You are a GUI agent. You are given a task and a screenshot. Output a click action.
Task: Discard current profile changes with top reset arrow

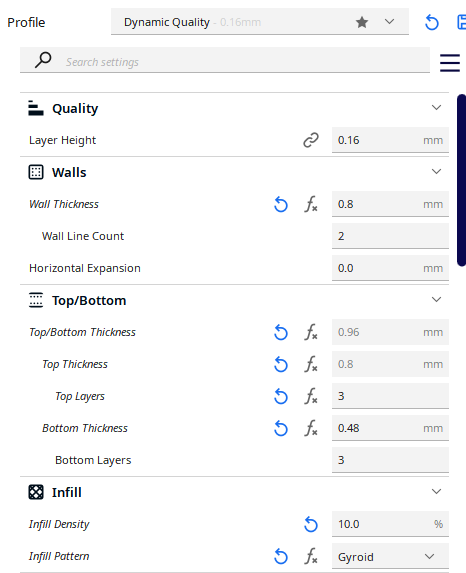tap(432, 23)
